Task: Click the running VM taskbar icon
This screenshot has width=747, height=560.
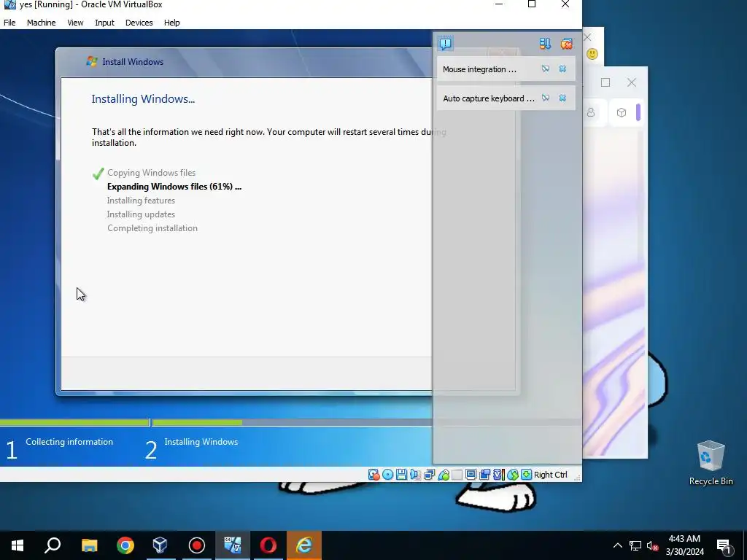Action: [x=233, y=545]
